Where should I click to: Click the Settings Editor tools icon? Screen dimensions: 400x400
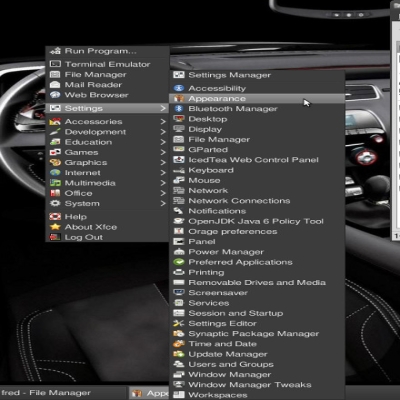coord(179,323)
